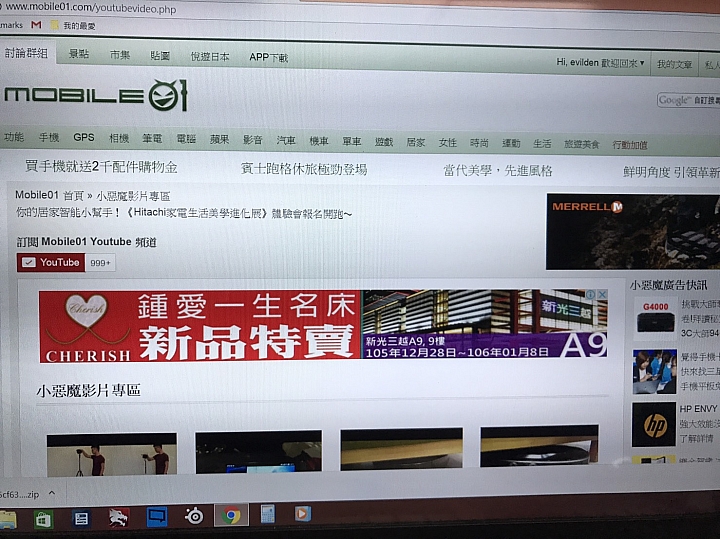The height and width of the screenshot is (539, 720).
Task: Open the 蘋果 category
Action: point(219,139)
